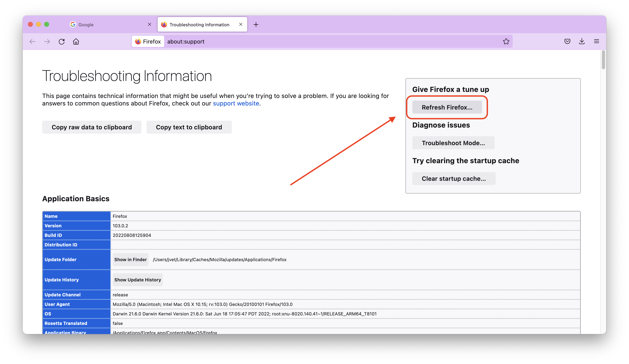
Task: Copy raw data to clipboard
Action: click(x=92, y=127)
